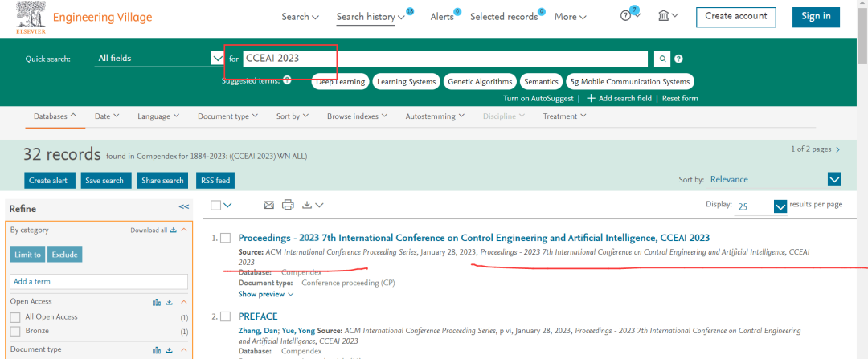Check the Bronze open access filter
The width and height of the screenshot is (868, 359).
[x=15, y=332]
